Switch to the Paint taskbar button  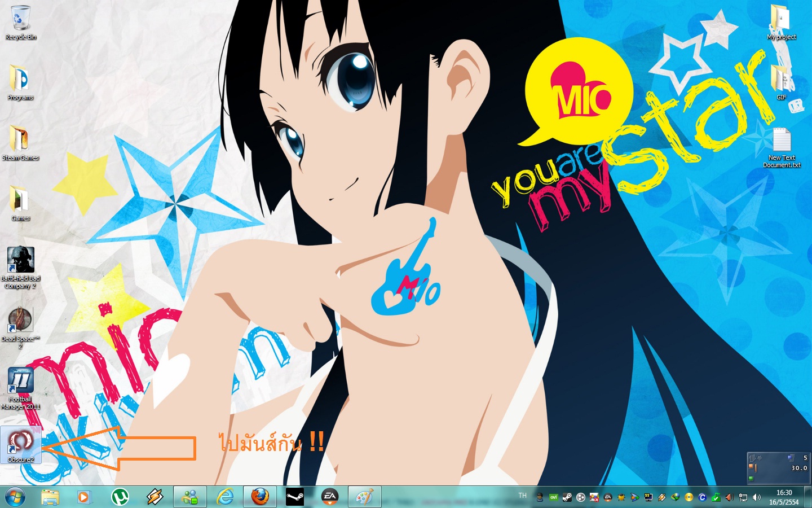365,497
